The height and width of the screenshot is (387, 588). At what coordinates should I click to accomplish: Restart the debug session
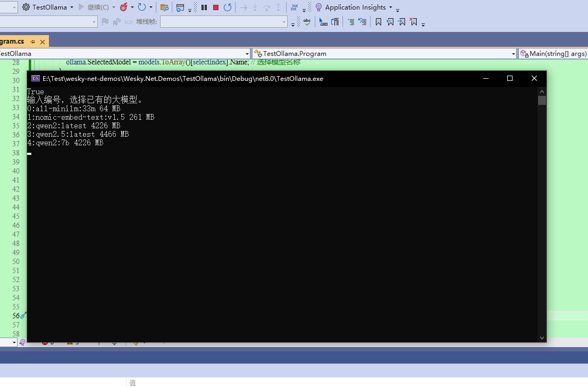[x=228, y=7]
